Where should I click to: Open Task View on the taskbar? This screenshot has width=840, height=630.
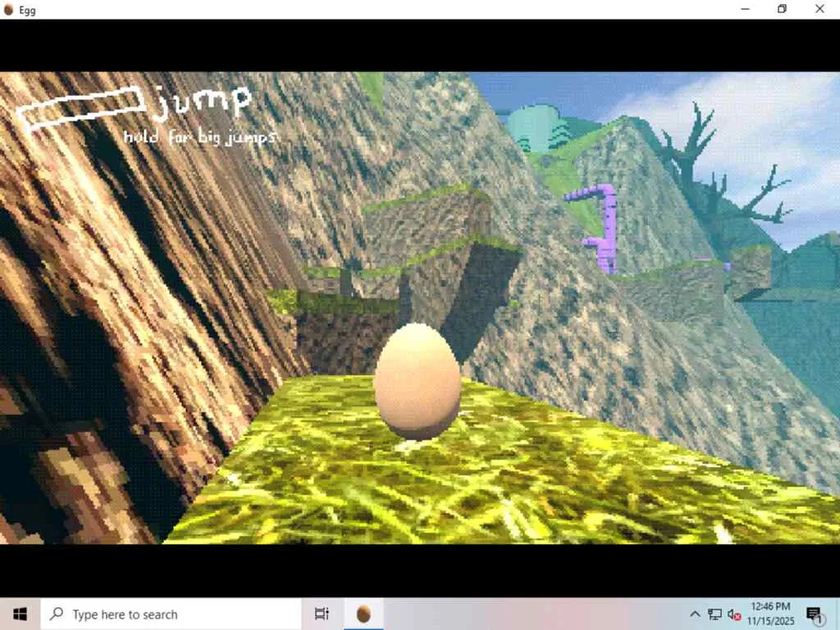click(x=322, y=614)
